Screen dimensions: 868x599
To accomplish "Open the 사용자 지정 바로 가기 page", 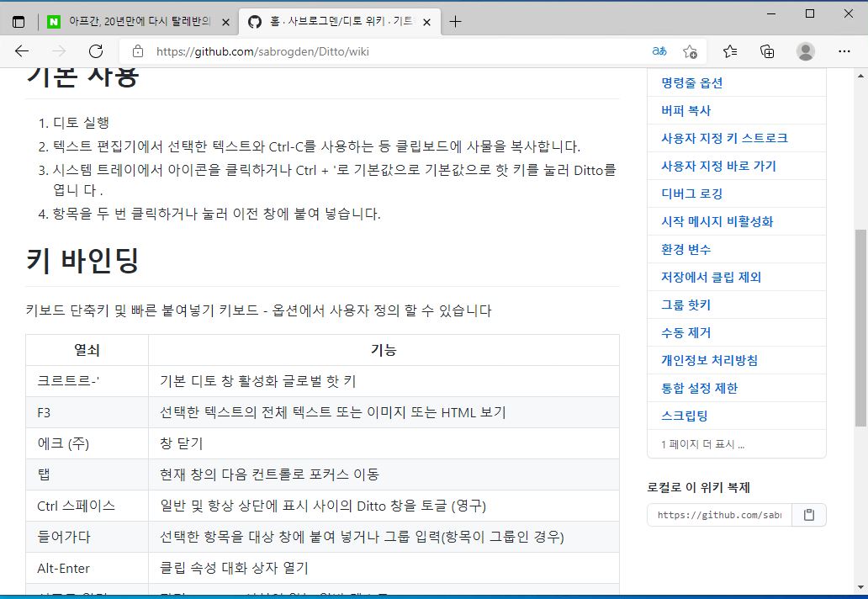I will (x=718, y=166).
